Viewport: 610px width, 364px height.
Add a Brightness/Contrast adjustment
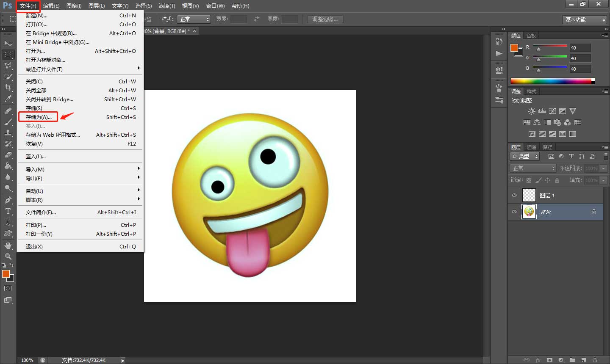point(532,111)
